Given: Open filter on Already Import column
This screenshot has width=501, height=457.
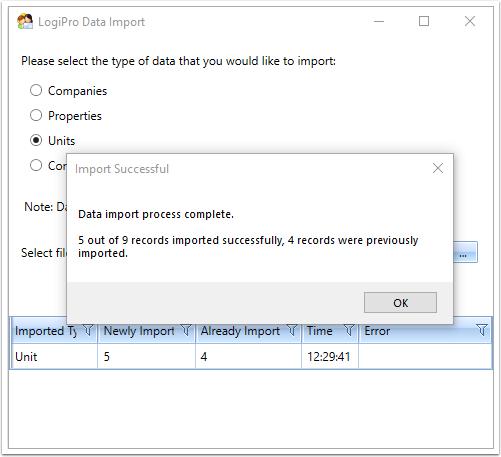Looking at the screenshot, I should 292,330.
